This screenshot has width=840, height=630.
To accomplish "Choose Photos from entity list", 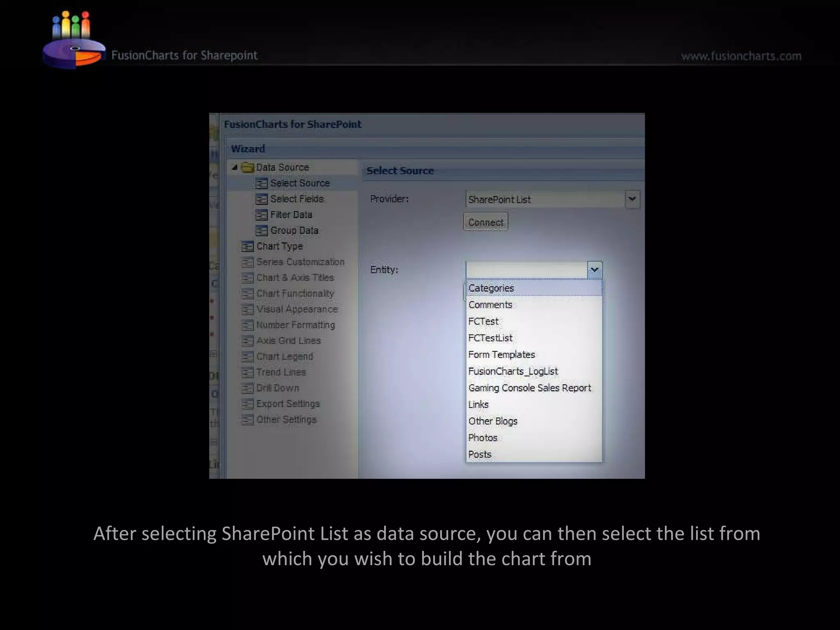I will tap(534, 438).
